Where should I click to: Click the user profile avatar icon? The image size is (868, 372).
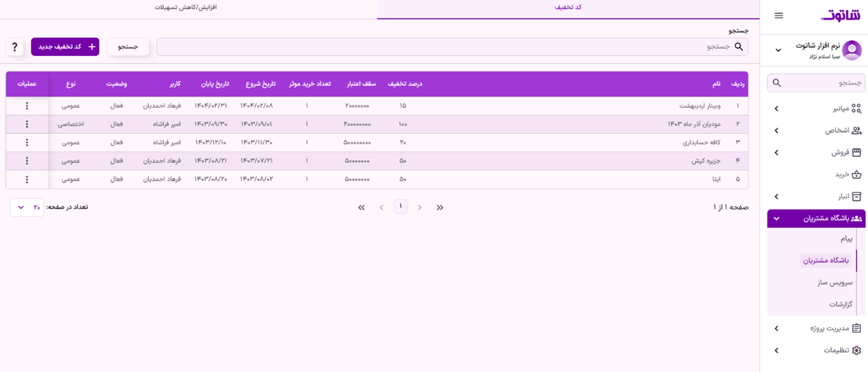852,50
